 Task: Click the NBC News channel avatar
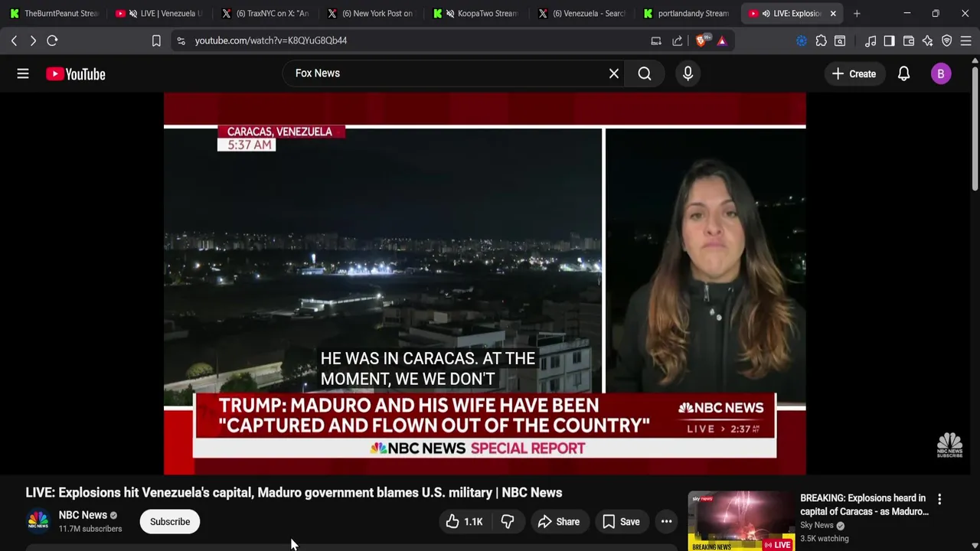coord(38,521)
